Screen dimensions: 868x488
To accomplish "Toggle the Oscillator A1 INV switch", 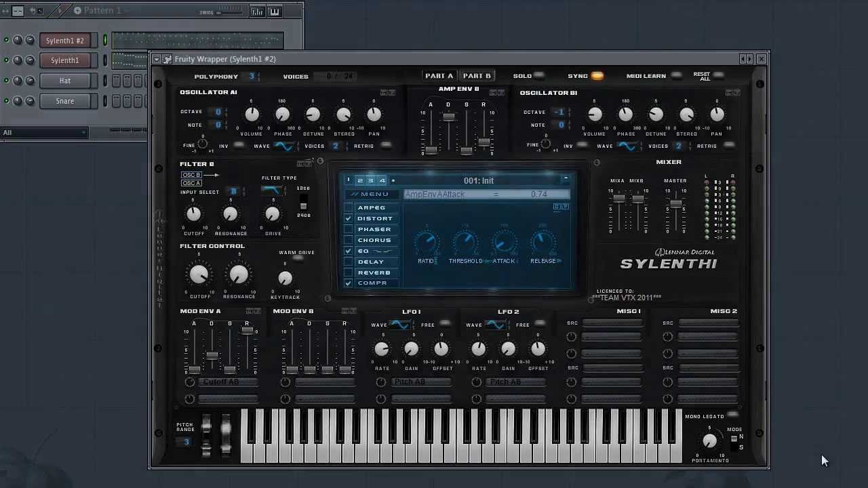I will [239, 146].
